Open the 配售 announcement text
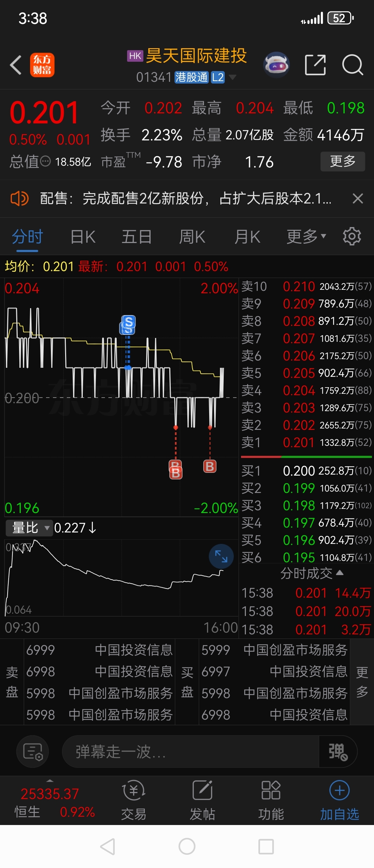The height and width of the screenshot is (868, 374). click(x=186, y=199)
